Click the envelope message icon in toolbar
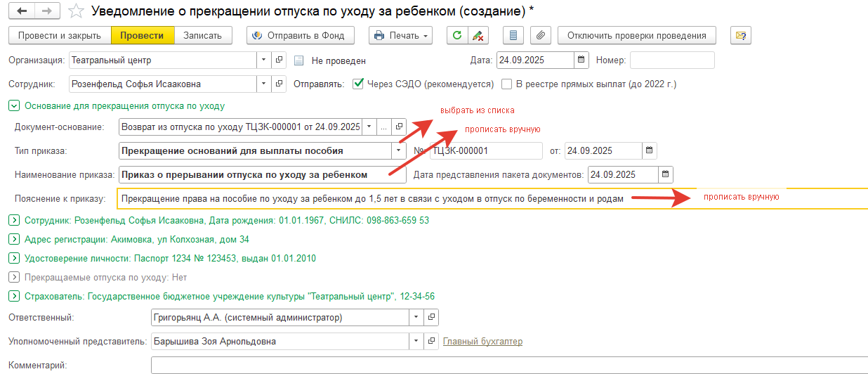The height and width of the screenshot is (374, 868). pyautogui.click(x=741, y=35)
